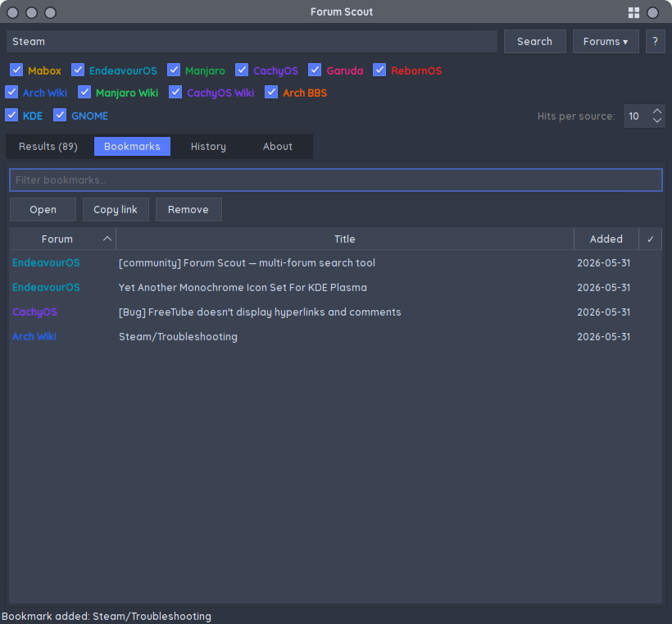Select the Forum Scout multi-forum search tool row
Image resolution: width=672 pixels, height=624 pixels.
coord(335,263)
